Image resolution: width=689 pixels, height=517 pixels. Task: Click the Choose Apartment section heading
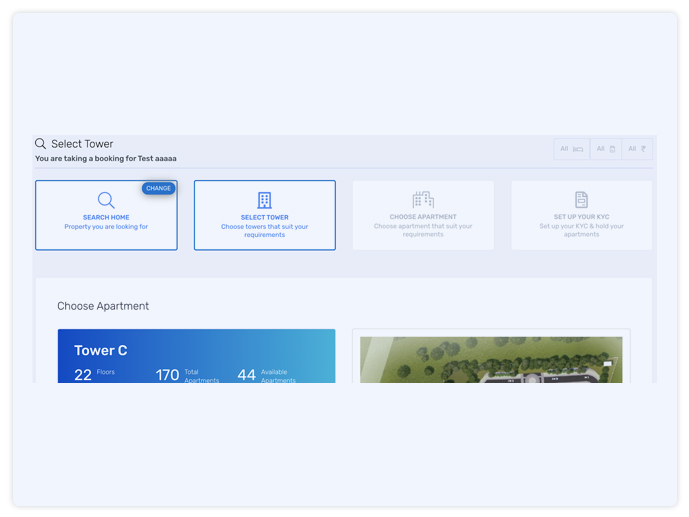(103, 306)
